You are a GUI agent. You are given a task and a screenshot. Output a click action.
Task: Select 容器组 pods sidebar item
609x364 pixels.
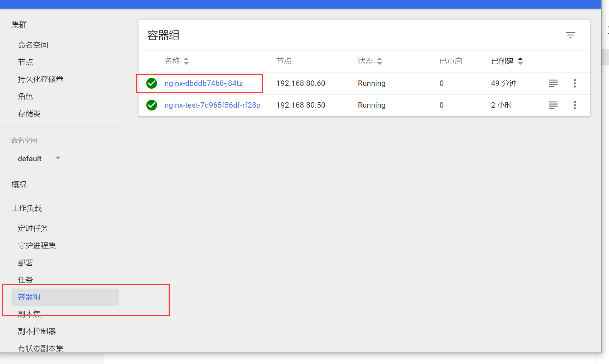(x=65, y=297)
